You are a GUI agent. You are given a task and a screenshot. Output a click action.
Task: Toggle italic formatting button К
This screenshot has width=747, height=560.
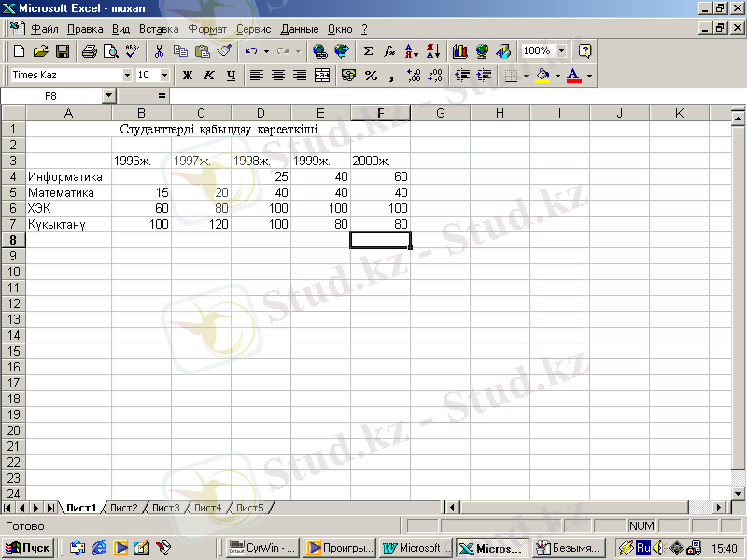point(208,75)
